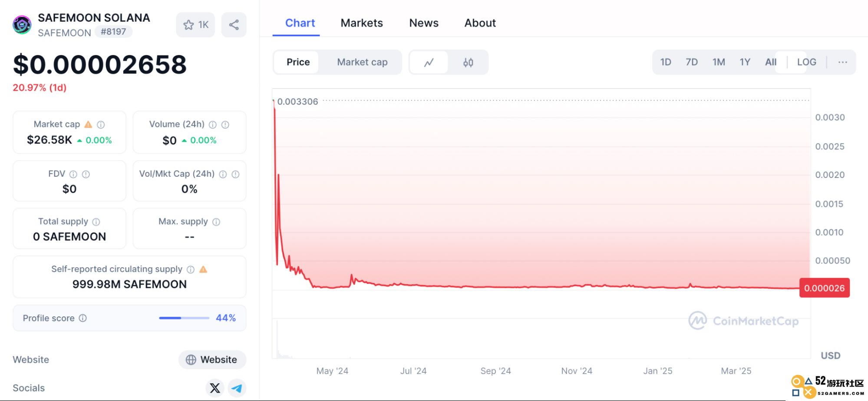Viewport: 868px width, 401px height.
Task: Click the 0.000026 current price label
Action: click(824, 288)
